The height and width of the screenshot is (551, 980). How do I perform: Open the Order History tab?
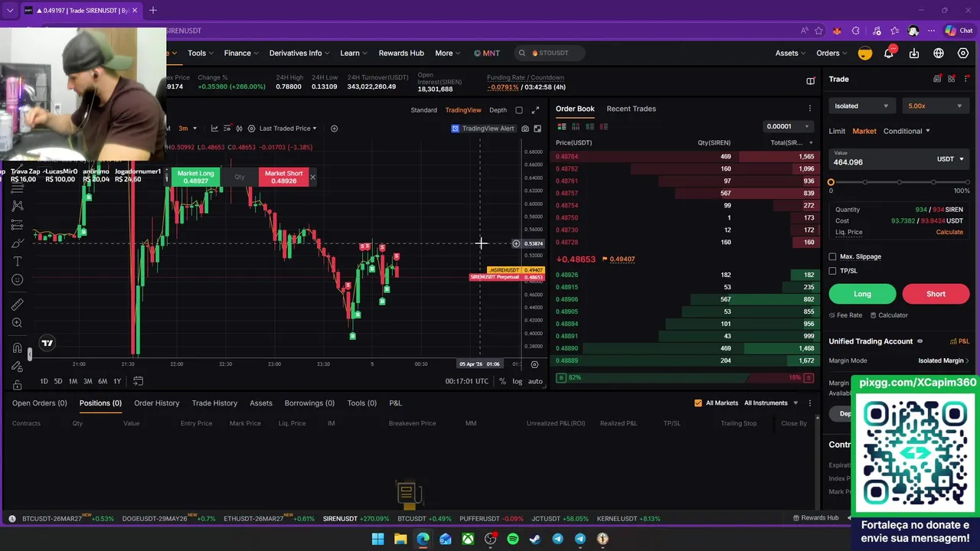coord(156,403)
